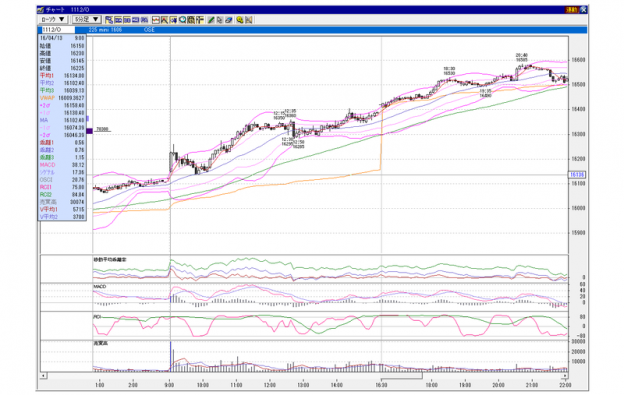
Task: Select the green pencil drawing tool
Action: pos(211,19)
